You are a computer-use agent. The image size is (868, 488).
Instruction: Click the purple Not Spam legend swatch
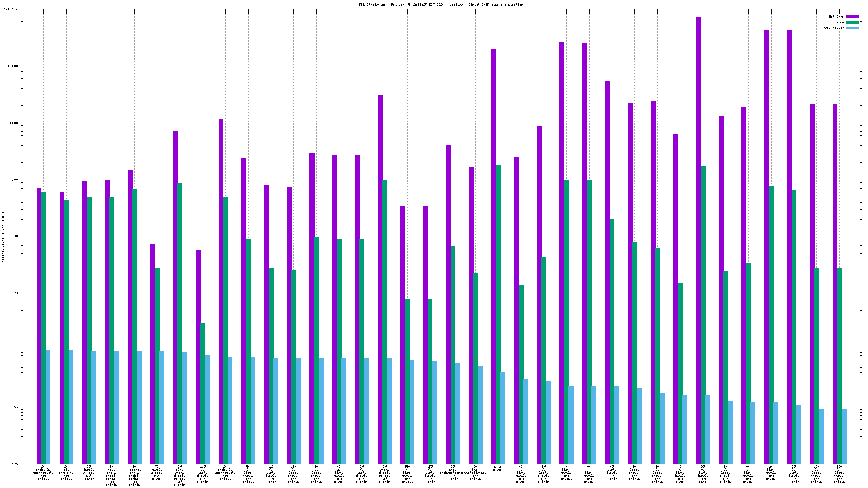852,17
